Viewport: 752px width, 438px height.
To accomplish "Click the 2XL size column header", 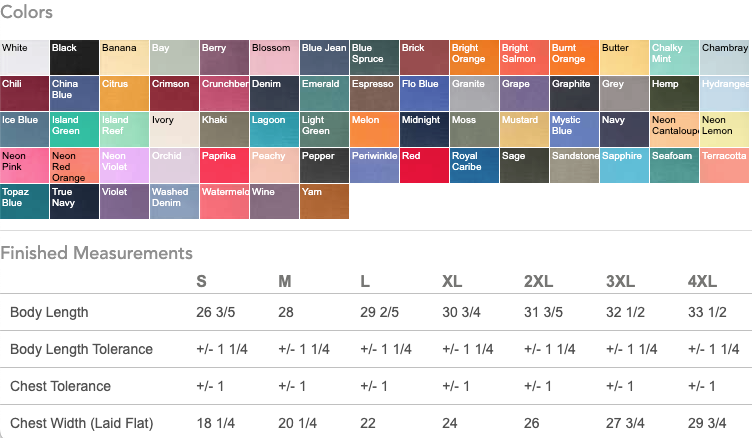I will click(538, 281).
